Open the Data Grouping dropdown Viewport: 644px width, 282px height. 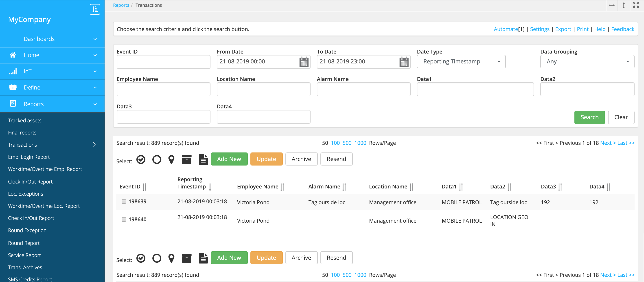coord(587,62)
